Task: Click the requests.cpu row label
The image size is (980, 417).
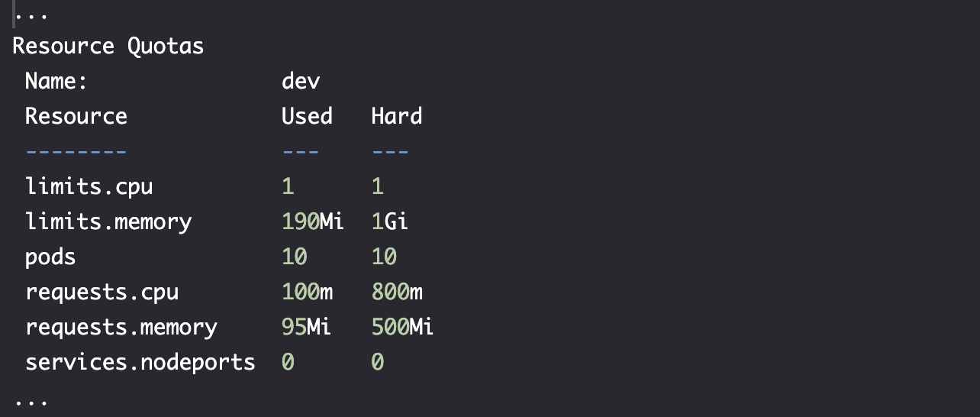Action: coord(102,292)
